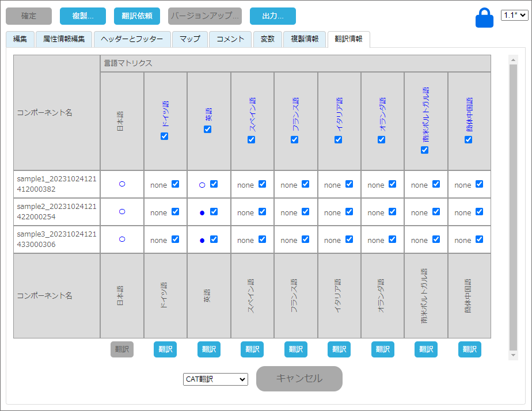Click the バージョンアップ... button
532x411 pixels.
[205, 16]
